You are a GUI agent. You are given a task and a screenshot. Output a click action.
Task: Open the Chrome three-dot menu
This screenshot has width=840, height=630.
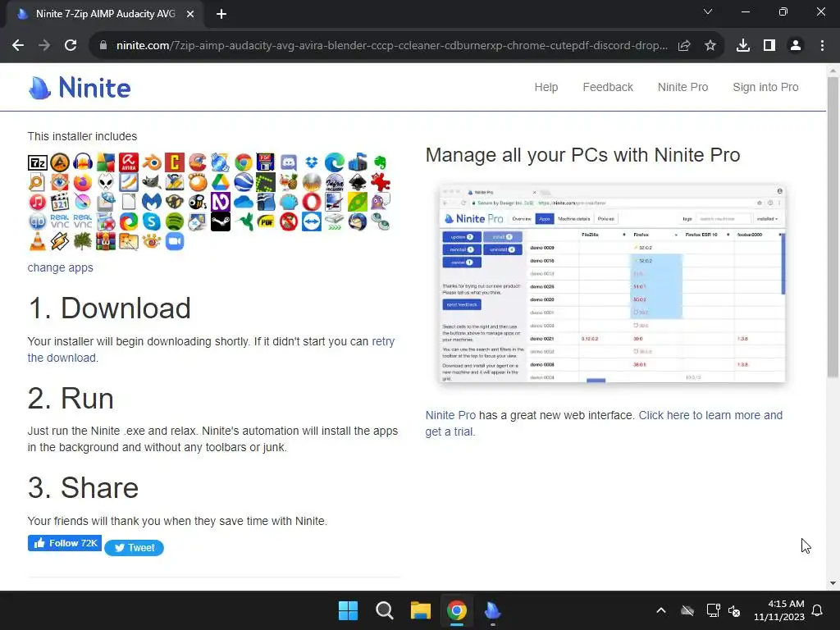point(822,46)
